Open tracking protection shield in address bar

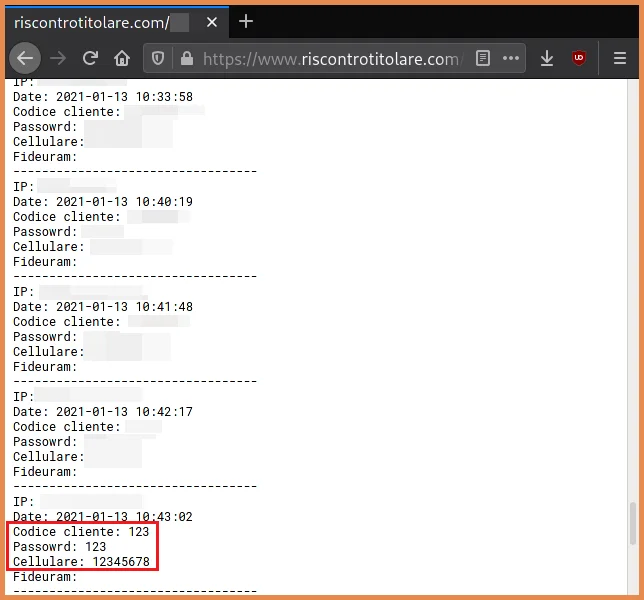point(158,58)
